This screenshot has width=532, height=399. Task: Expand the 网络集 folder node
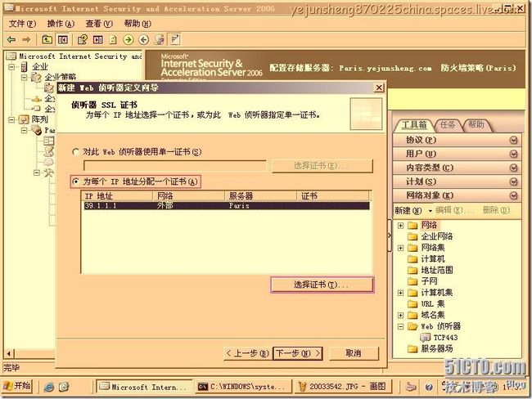pyautogui.click(x=400, y=248)
